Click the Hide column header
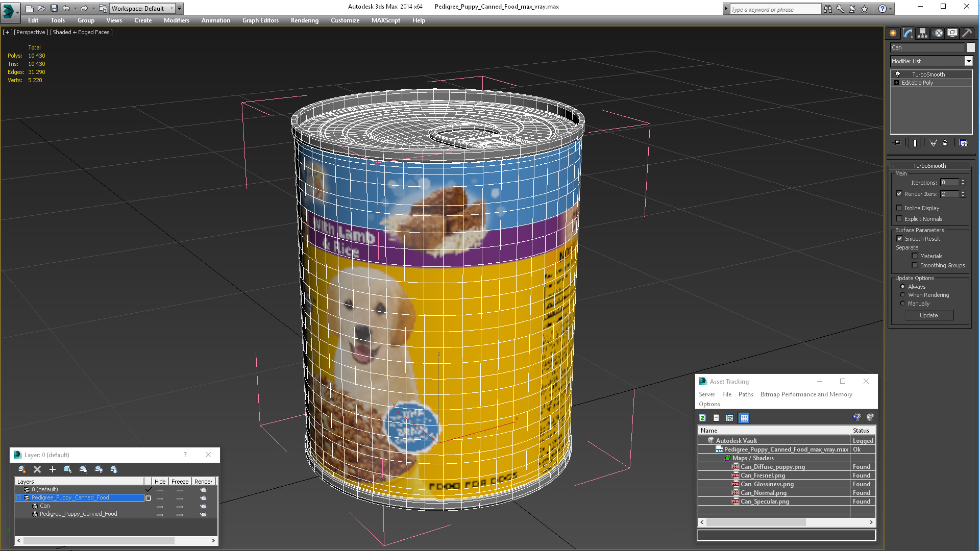 coord(160,482)
